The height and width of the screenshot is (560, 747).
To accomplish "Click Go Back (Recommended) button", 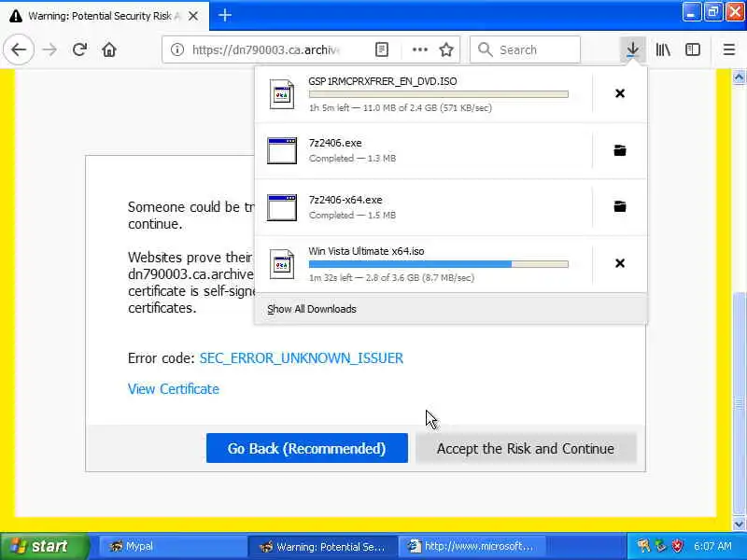I will pyautogui.click(x=307, y=448).
